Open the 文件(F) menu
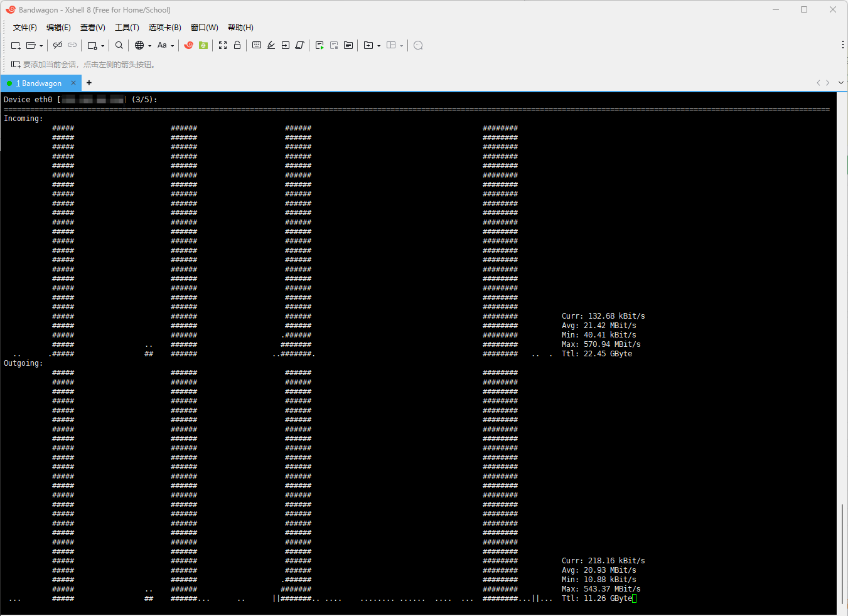Screen dimensions: 848x616 [x=24, y=28]
